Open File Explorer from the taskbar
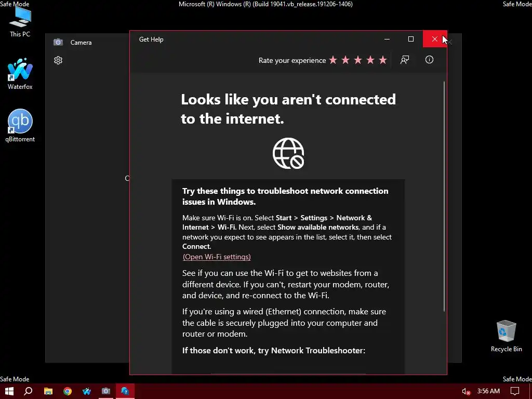 pos(48,391)
